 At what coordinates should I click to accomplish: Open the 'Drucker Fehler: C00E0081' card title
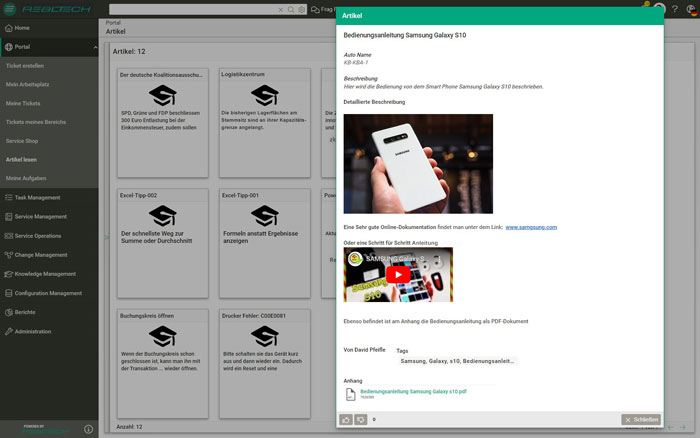coord(254,316)
